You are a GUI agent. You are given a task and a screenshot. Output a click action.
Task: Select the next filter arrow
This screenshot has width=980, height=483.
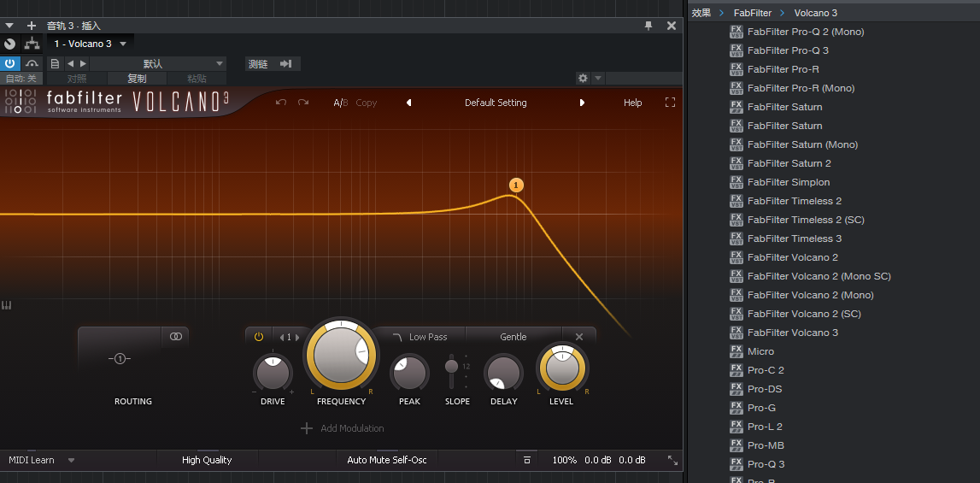(x=296, y=337)
